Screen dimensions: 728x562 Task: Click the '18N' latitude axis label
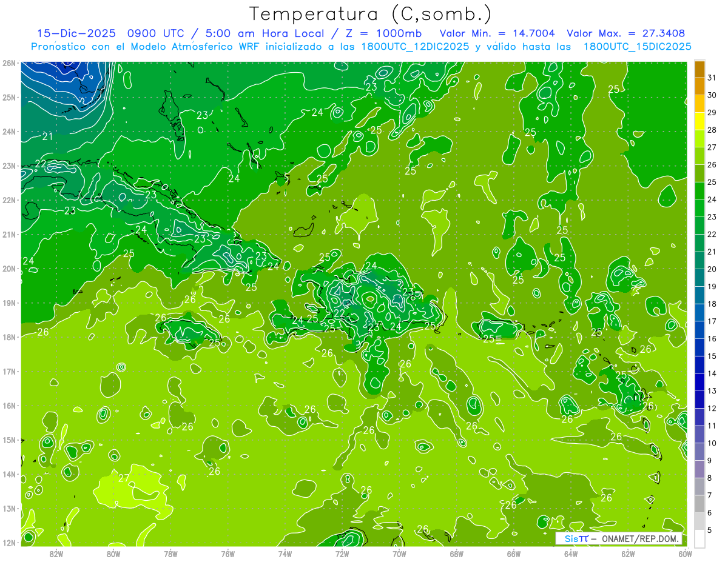[x=8, y=337]
